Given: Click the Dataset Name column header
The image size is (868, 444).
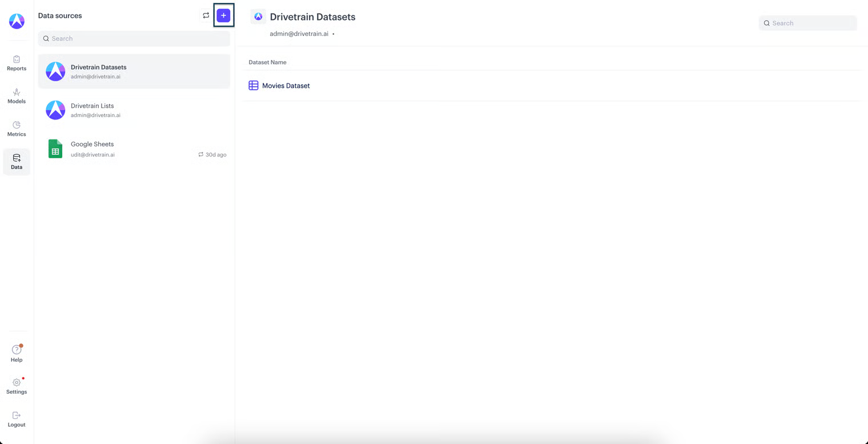Looking at the screenshot, I should click(x=267, y=62).
